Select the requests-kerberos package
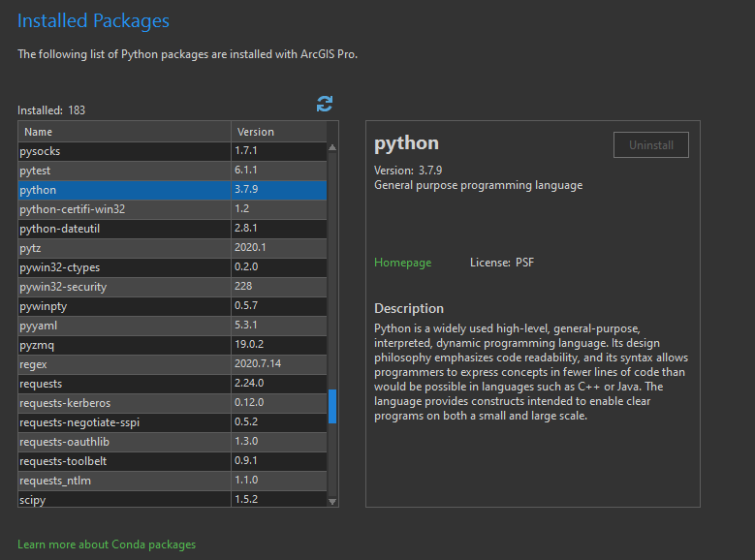Screen dimensions: 755x560 coord(173,403)
